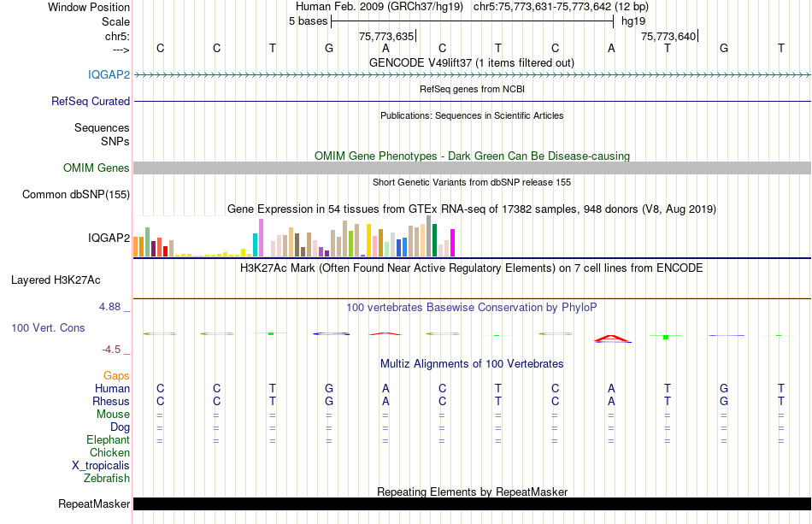
Task: Click the Dog species label
Action: [121, 427]
